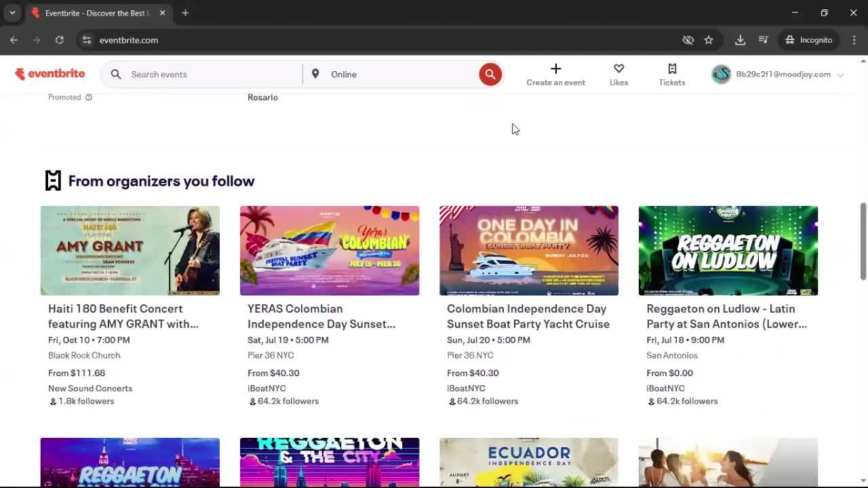Open Create an event plus icon
Image resolution: width=868 pixels, height=488 pixels.
[x=555, y=68]
